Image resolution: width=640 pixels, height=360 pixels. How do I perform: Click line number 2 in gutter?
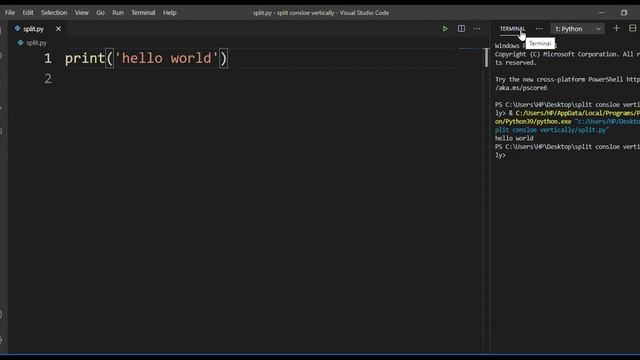48,78
